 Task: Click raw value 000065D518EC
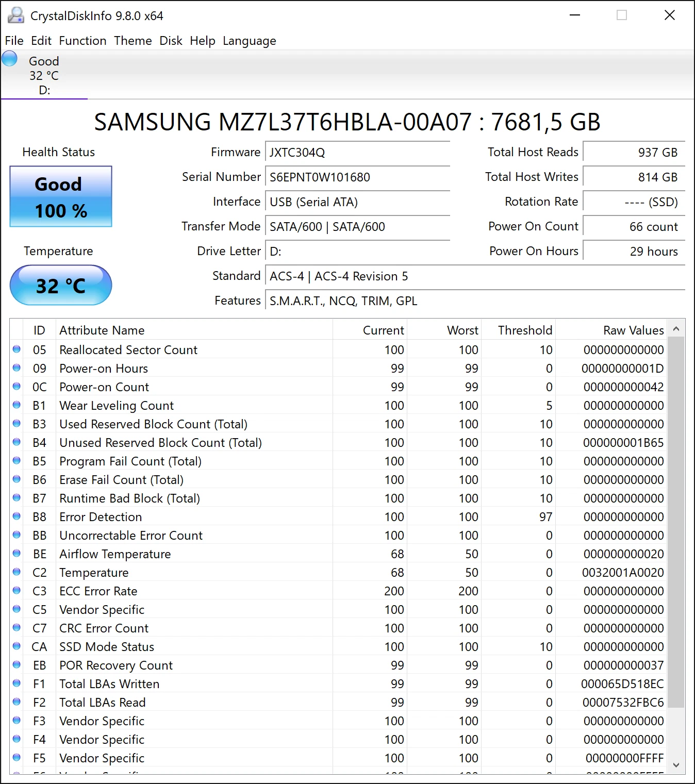622,684
